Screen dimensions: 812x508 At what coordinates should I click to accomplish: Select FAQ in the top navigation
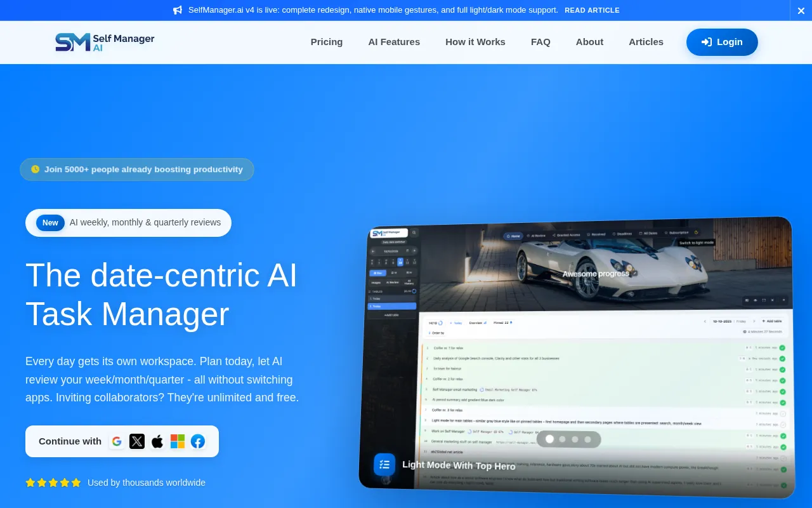[540, 42]
